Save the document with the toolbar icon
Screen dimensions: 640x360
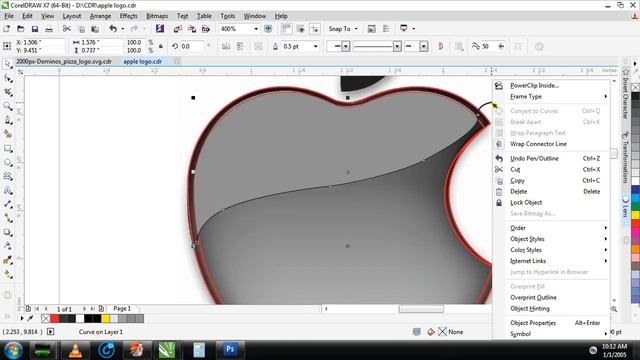coord(35,29)
